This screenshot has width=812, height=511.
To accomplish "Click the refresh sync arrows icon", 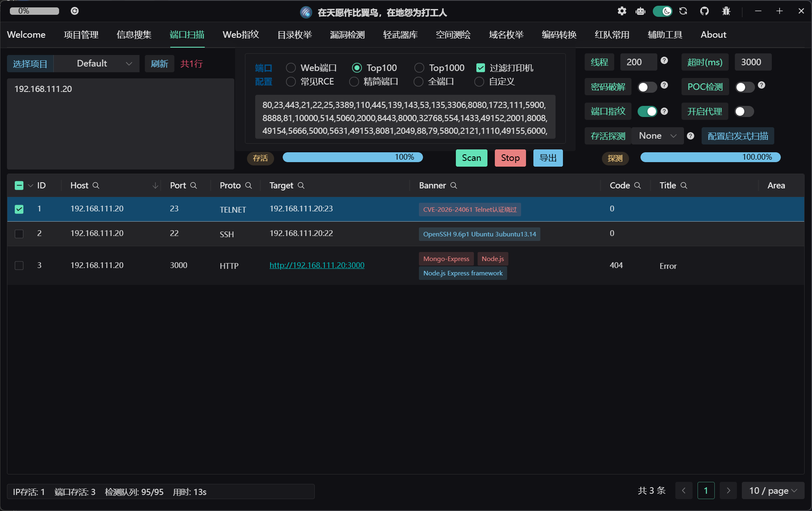I will pyautogui.click(x=683, y=11).
